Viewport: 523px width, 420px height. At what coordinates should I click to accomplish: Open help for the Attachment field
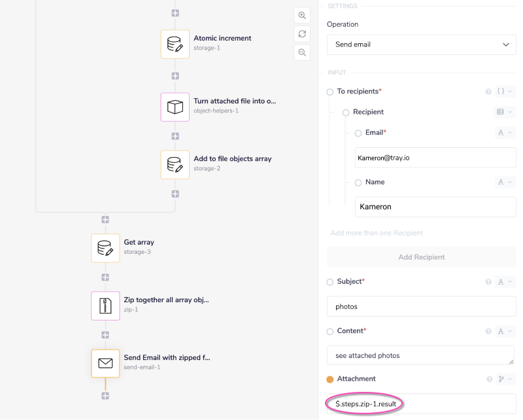tap(488, 379)
